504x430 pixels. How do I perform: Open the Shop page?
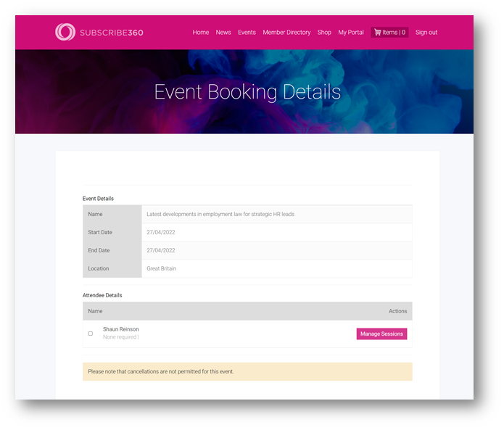pyautogui.click(x=324, y=32)
